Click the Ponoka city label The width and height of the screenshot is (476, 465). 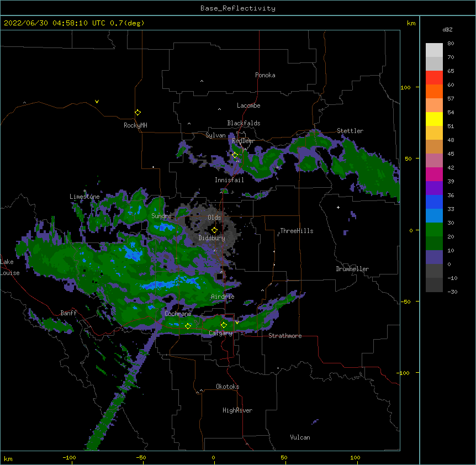[x=265, y=75]
